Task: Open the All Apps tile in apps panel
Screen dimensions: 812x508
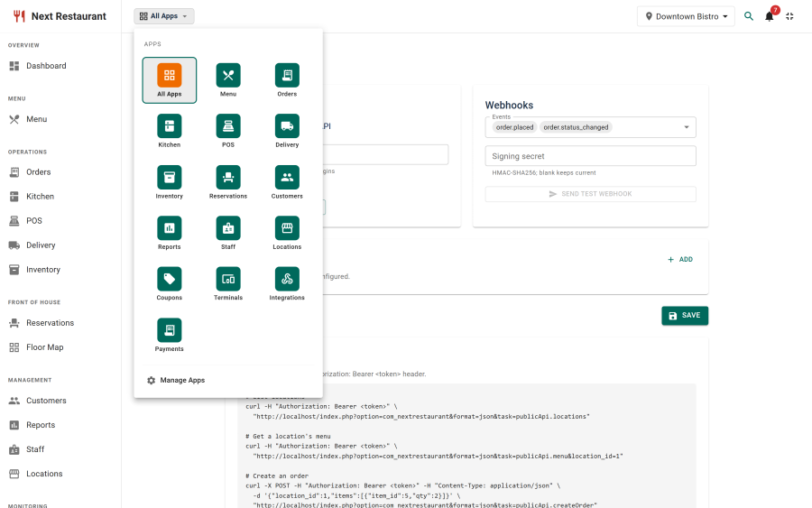Action: click(170, 80)
